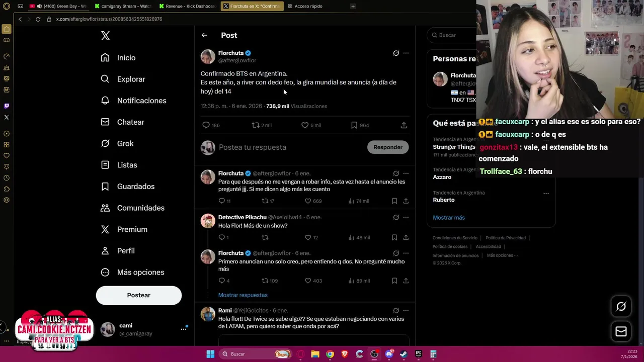Click 'Mostrar más' under trends
This screenshot has height=362, width=644.
(449, 218)
